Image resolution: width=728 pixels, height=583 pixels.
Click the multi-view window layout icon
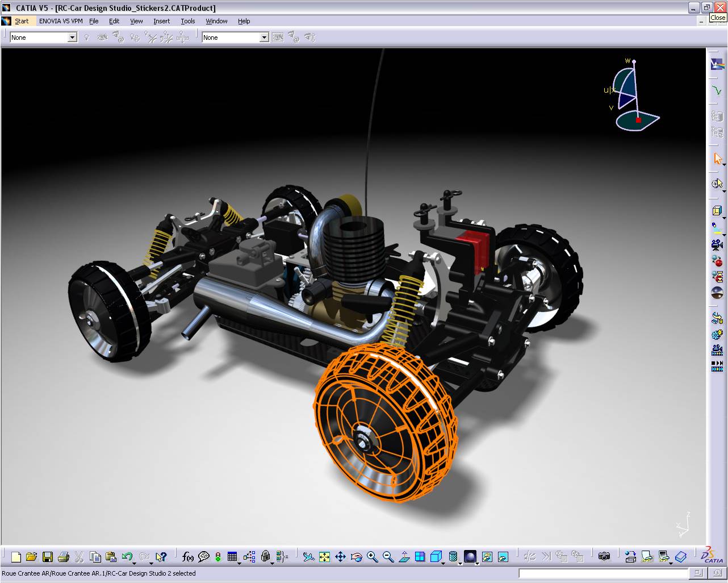[x=420, y=557]
